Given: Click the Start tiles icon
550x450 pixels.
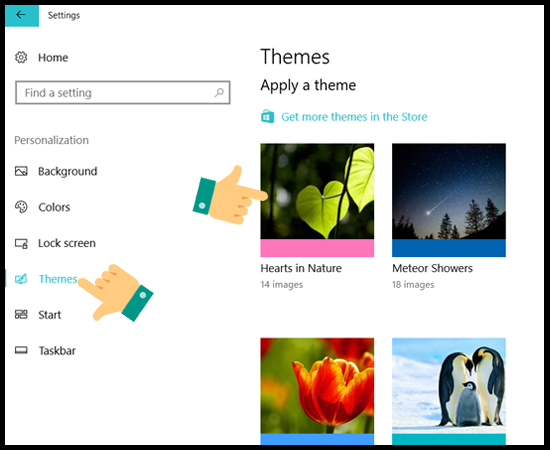Looking at the screenshot, I should click(21, 314).
